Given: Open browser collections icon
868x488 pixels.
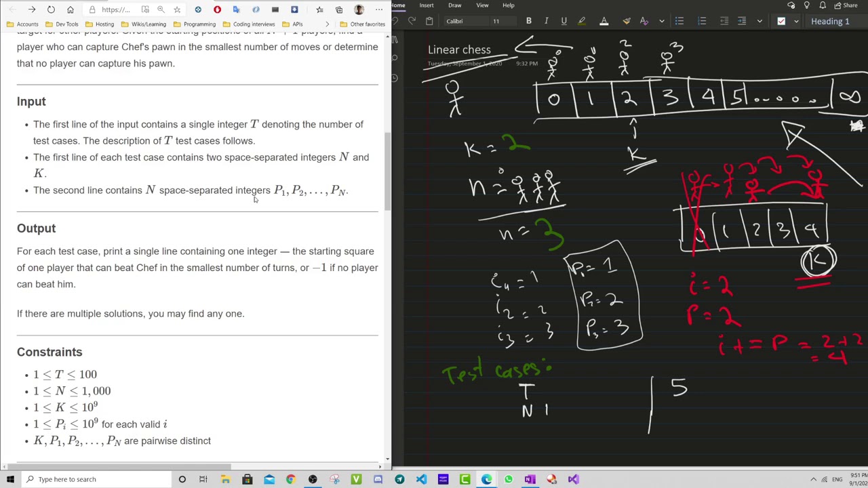Looking at the screenshot, I should coord(339,9).
